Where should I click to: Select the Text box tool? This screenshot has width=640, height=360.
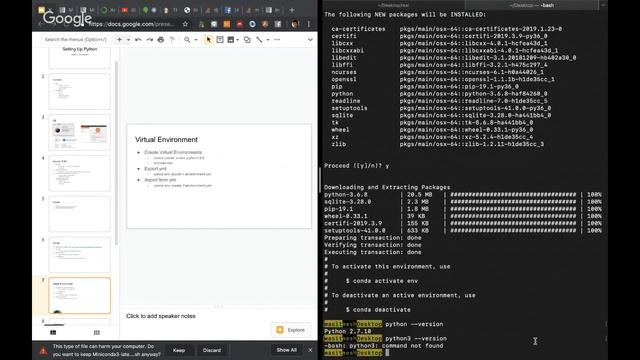click(x=220, y=40)
